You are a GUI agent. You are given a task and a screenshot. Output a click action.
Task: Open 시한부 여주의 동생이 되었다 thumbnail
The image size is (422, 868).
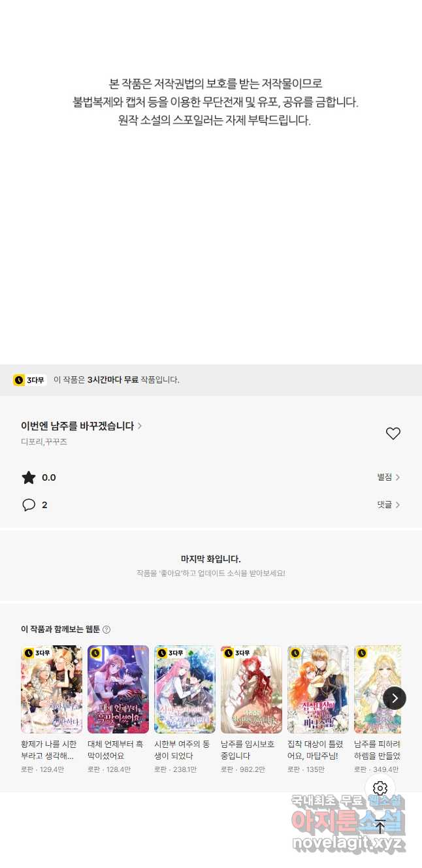click(x=185, y=690)
